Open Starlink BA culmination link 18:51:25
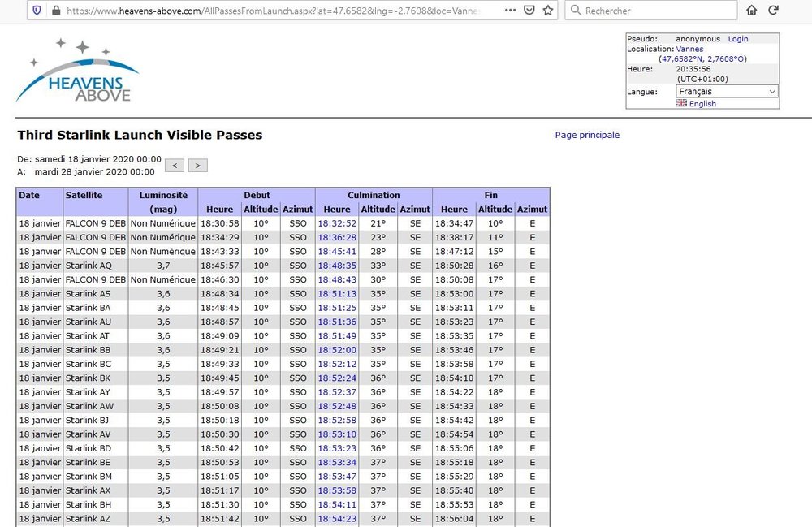The image size is (812, 527). [x=337, y=308]
